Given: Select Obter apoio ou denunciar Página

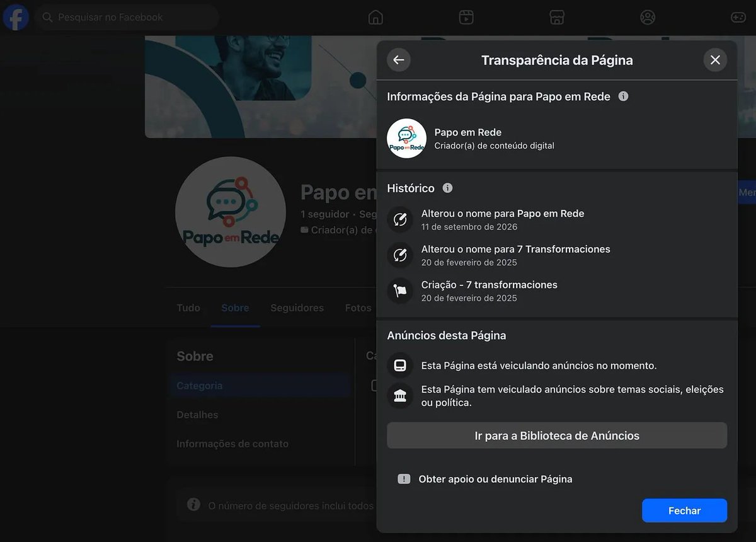Looking at the screenshot, I should 495,479.
